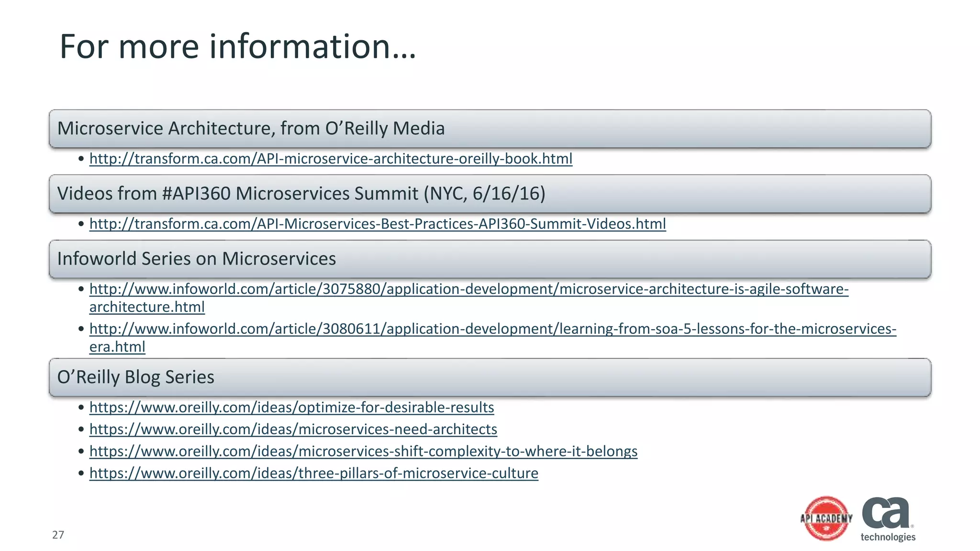Select the 'O'Reilly Blog Series' heading
The image size is (980, 551).
coord(490,377)
